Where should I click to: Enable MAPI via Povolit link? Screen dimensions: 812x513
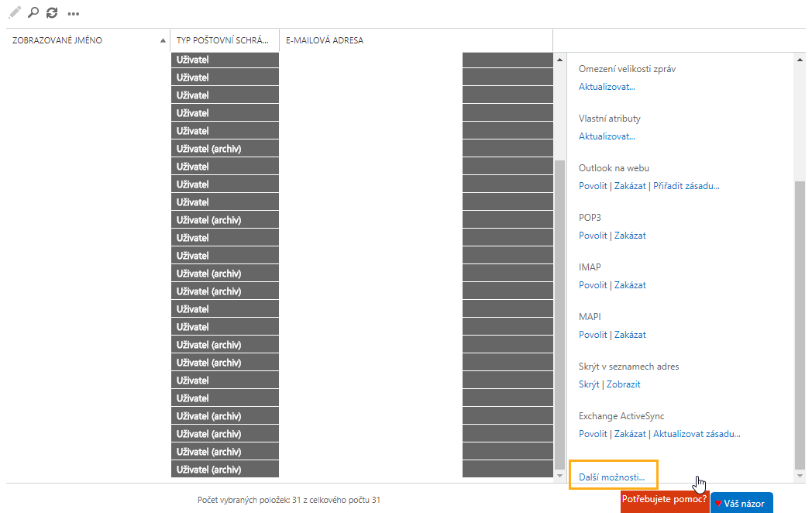(593, 335)
